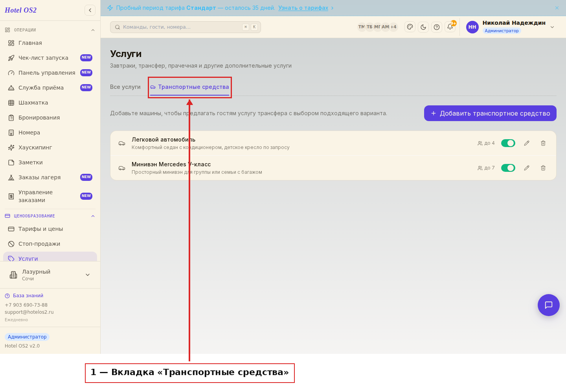566x392 pixels.
Task: Edit Легковой автомобиль with pencil icon
Action: pyautogui.click(x=527, y=143)
